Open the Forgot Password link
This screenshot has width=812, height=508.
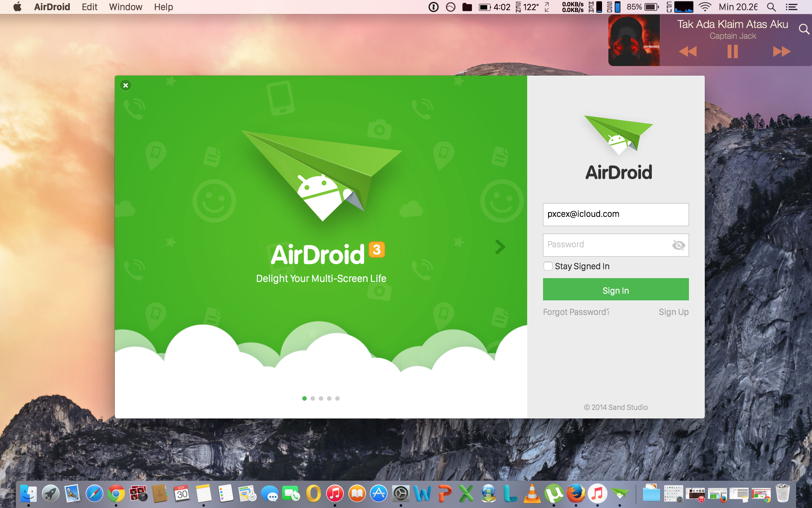click(576, 312)
